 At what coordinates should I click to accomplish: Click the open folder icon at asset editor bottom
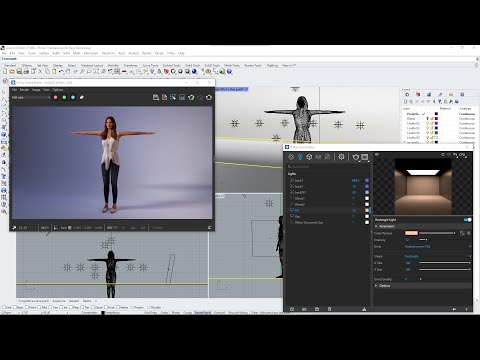[304, 309]
